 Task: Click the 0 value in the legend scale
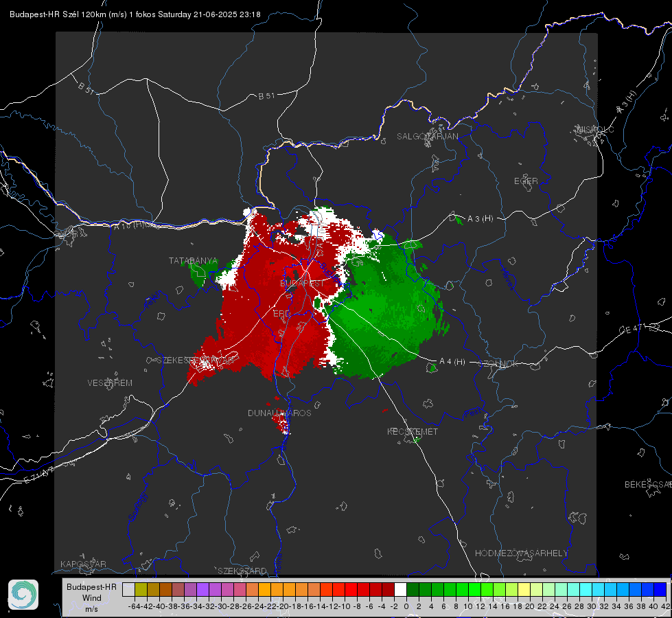pyautogui.click(x=406, y=606)
